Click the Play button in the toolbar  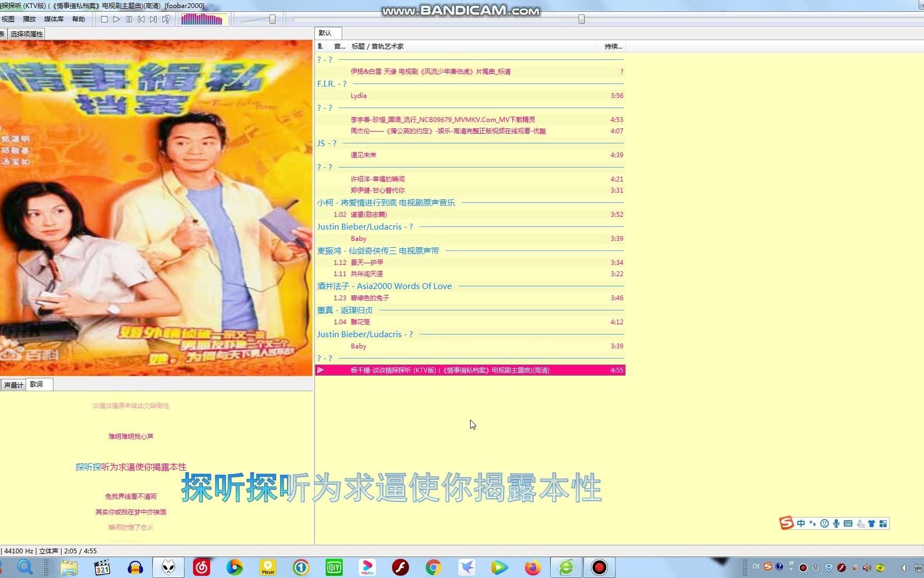117,19
